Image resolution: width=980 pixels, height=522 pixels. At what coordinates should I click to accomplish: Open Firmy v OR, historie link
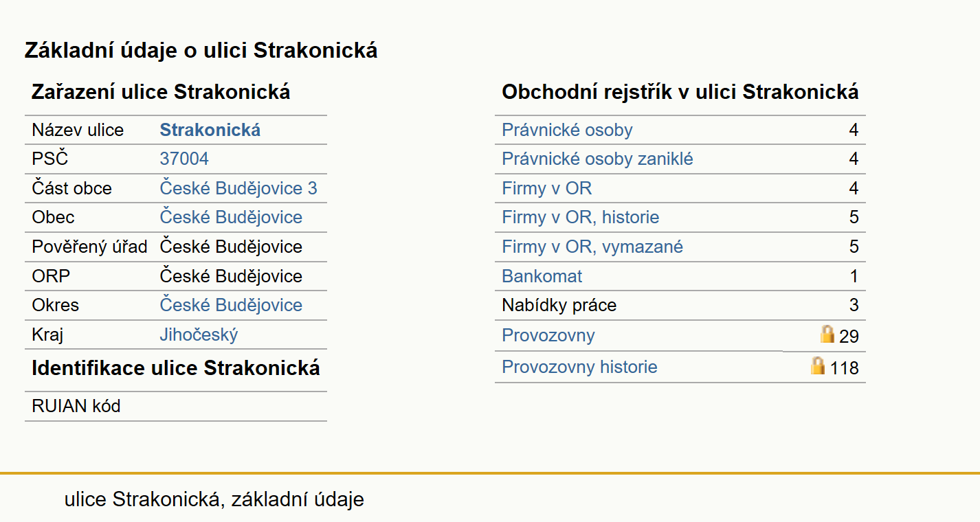point(581,217)
